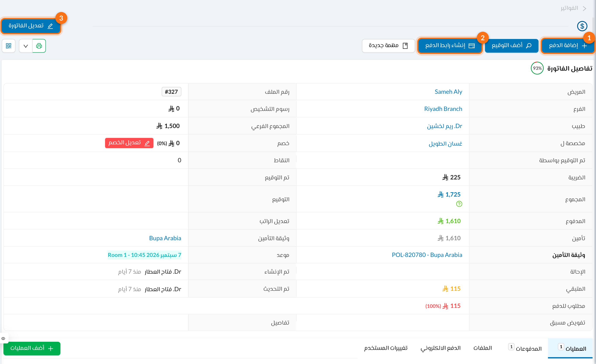
Task: Click تفاصيل الفاتورة heading
Action: click(x=570, y=68)
